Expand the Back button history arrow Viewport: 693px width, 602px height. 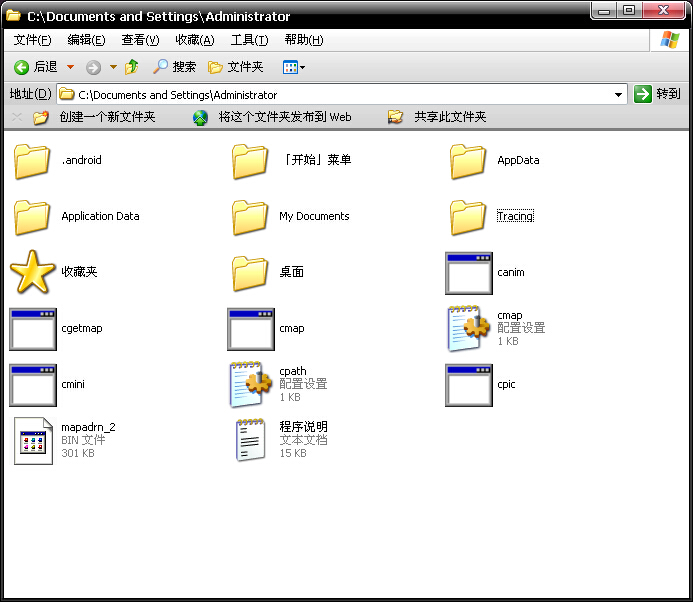[70, 67]
